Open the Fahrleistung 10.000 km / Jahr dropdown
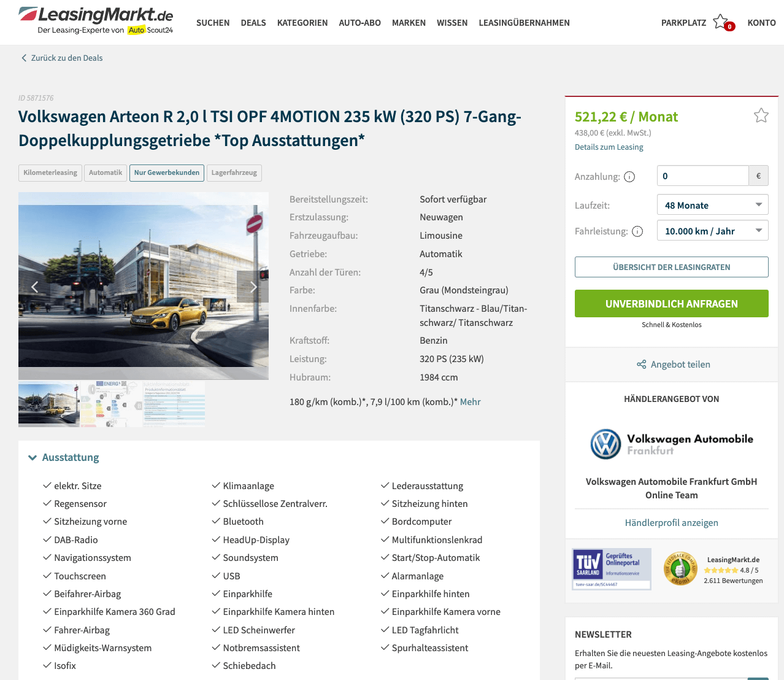This screenshot has width=784, height=680. (712, 231)
